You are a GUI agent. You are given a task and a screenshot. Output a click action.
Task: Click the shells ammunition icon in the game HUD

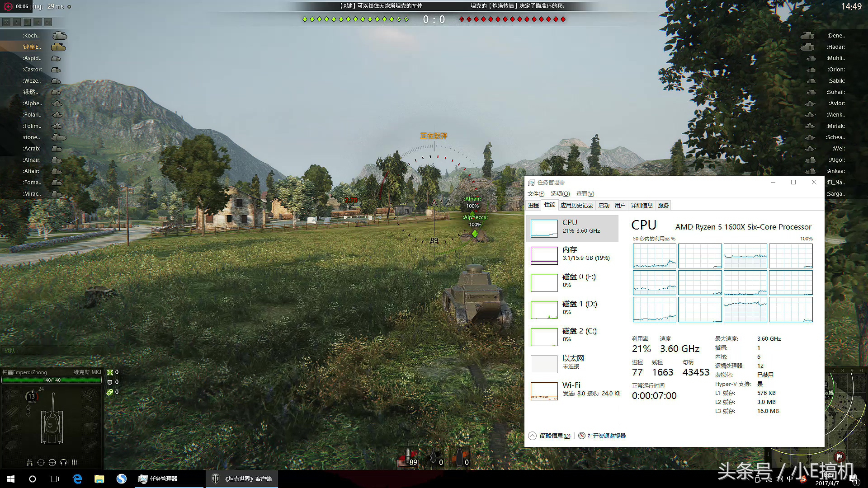point(74,462)
